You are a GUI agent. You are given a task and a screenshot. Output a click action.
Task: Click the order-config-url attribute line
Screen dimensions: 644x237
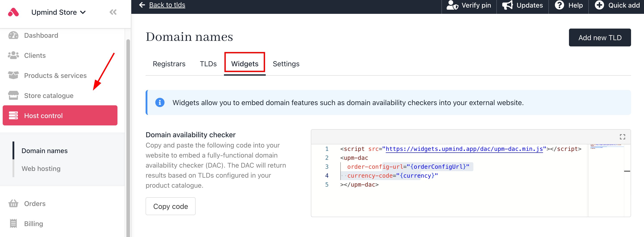coord(408,167)
